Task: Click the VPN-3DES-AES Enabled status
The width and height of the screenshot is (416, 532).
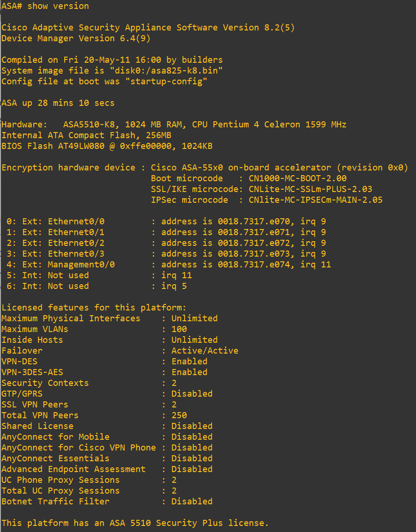Action: point(189,372)
